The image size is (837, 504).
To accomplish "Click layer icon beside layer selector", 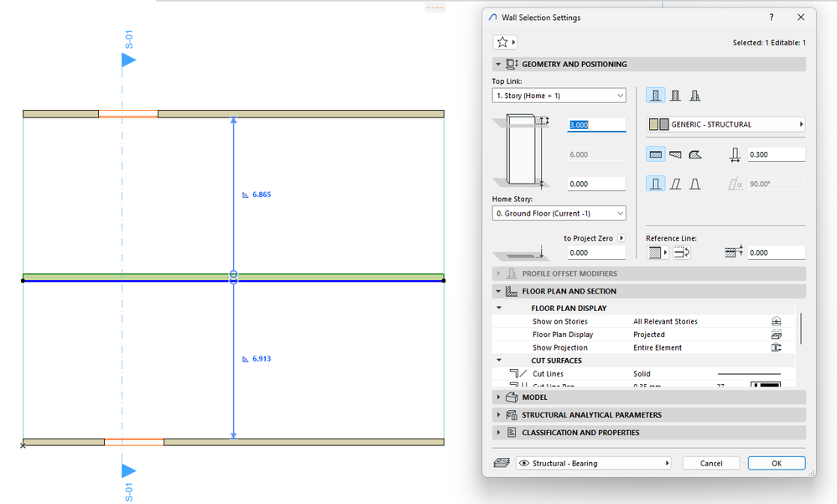I will click(502, 463).
